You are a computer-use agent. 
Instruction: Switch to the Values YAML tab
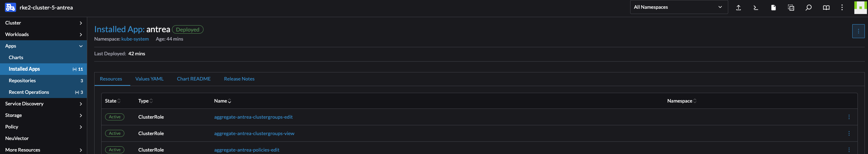(x=150, y=79)
